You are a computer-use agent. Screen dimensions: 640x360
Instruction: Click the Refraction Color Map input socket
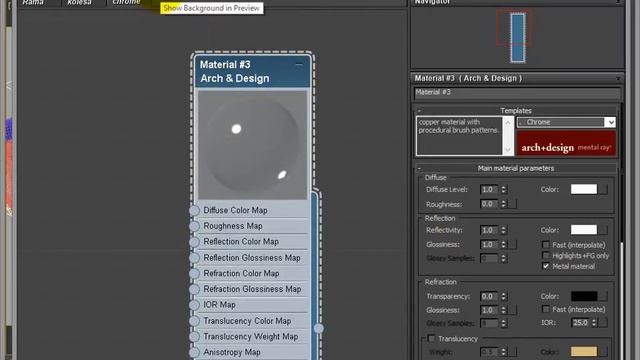coord(195,273)
